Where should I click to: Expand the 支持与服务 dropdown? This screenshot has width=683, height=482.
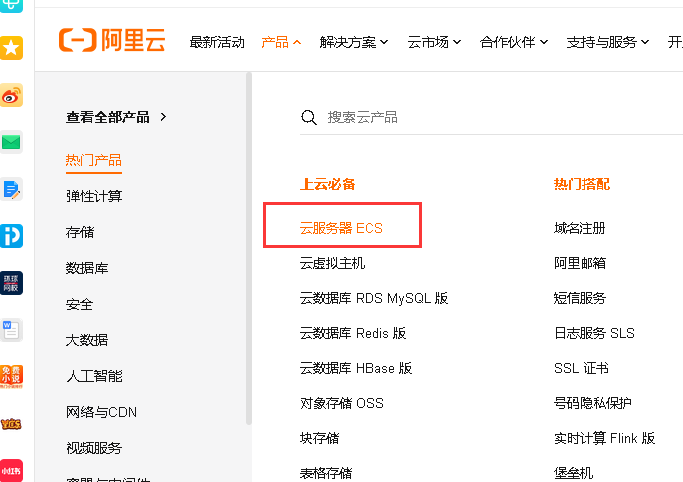[608, 42]
